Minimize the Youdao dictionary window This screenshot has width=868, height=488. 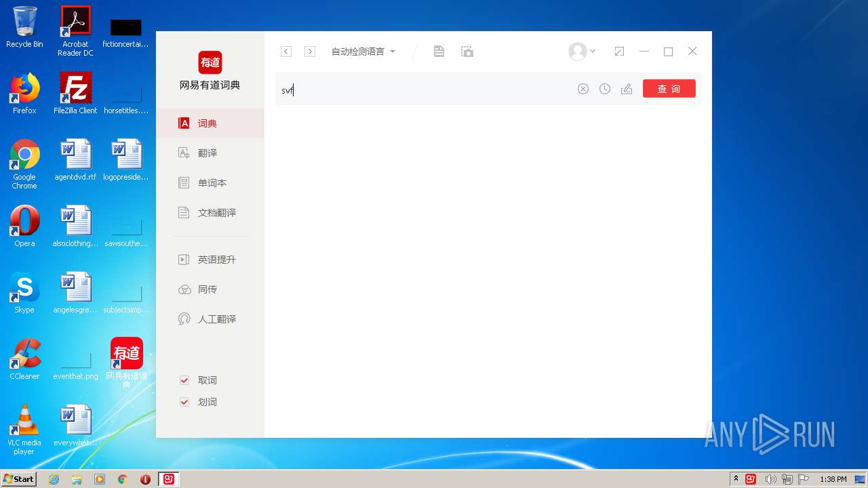(x=644, y=52)
